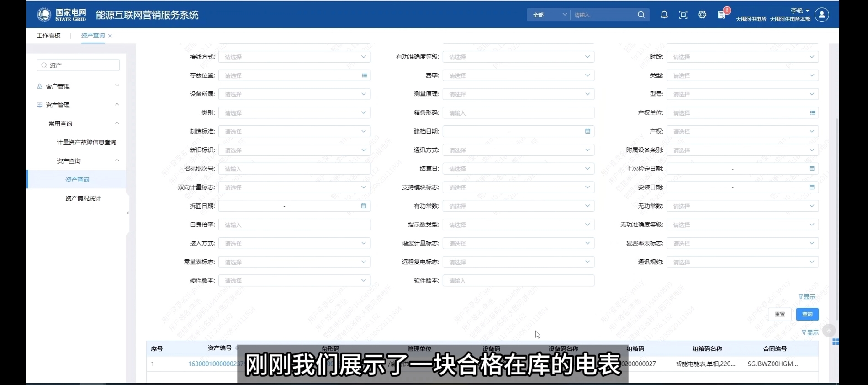This screenshot has height=385, width=868.
Task: Click the fullscreen icon in header
Action: pos(683,15)
